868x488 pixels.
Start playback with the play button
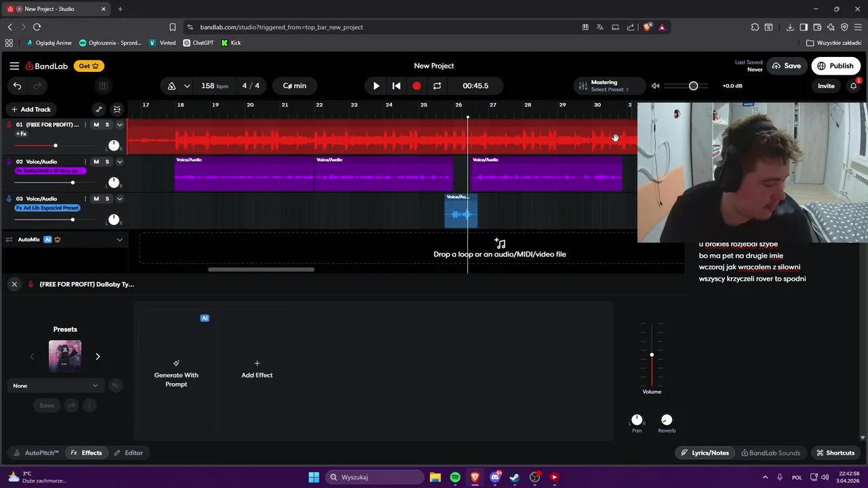[376, 86]
